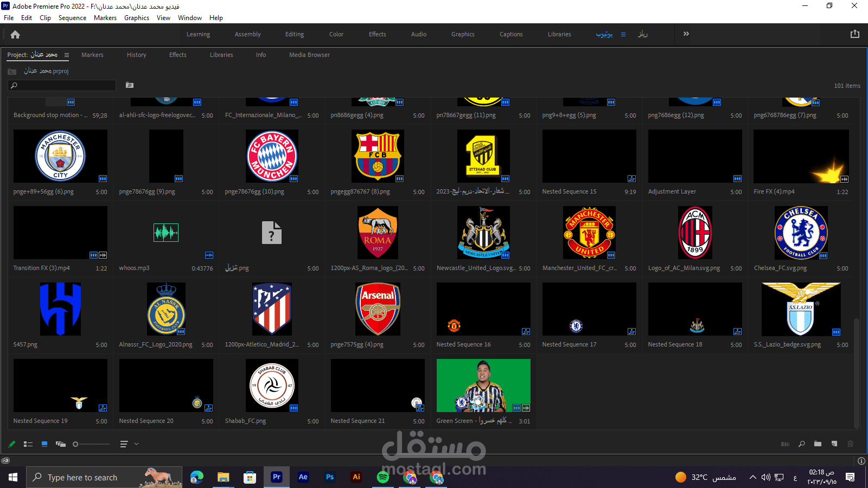Open the Markers menu in menu bar
868x488 pixels.
point(105,18)
